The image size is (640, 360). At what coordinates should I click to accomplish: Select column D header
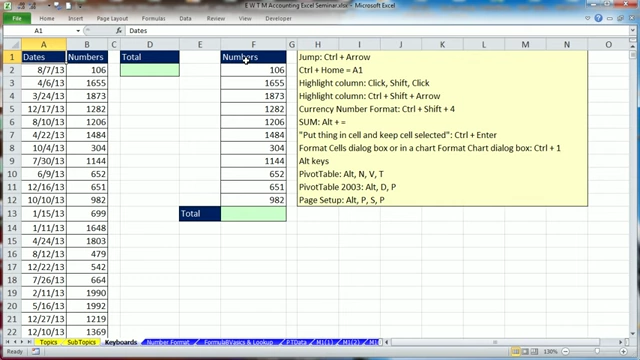pos(150,44)
